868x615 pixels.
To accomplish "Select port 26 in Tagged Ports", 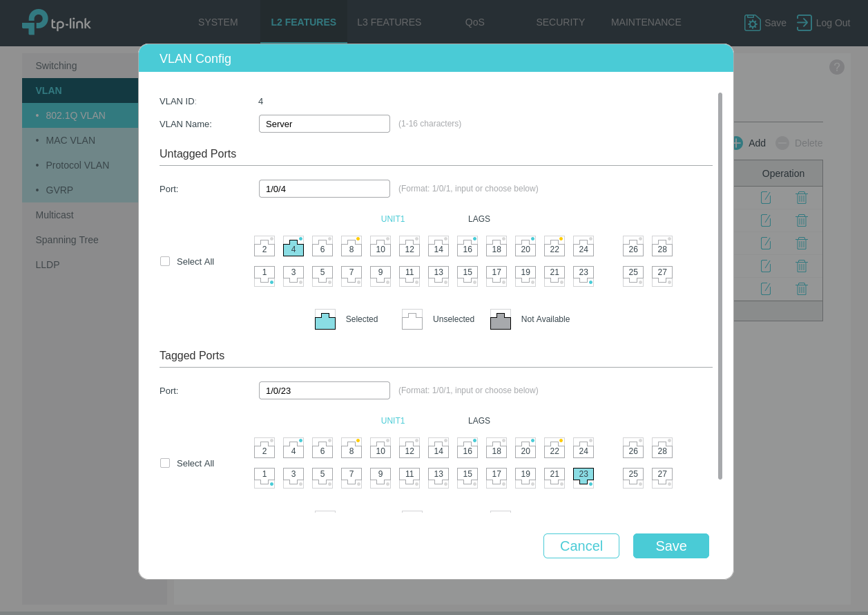I will (633, 448).
